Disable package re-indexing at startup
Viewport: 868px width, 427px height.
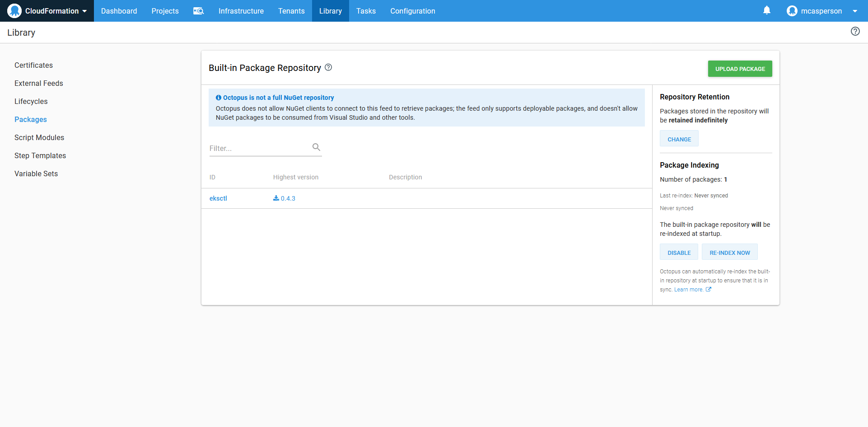point(679,253)
